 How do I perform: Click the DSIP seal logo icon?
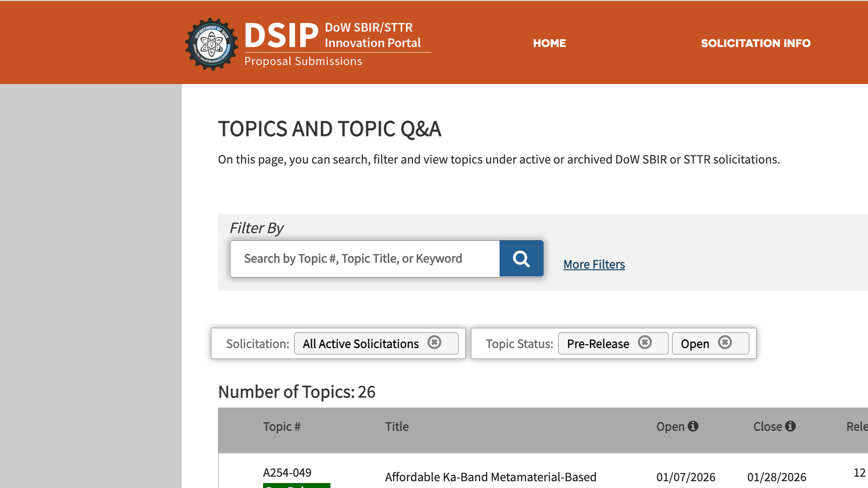click(211, 44)
